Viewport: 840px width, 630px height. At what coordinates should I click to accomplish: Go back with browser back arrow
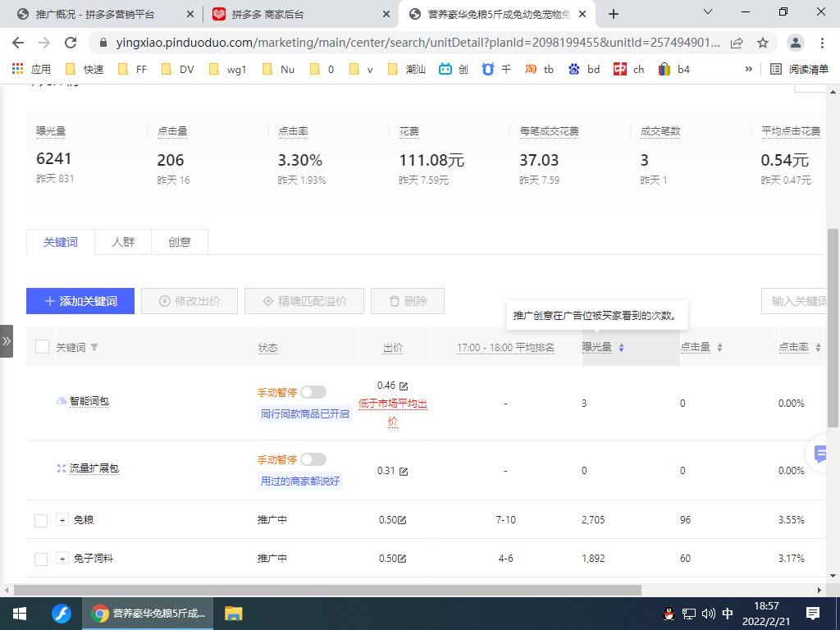(18, 43)
